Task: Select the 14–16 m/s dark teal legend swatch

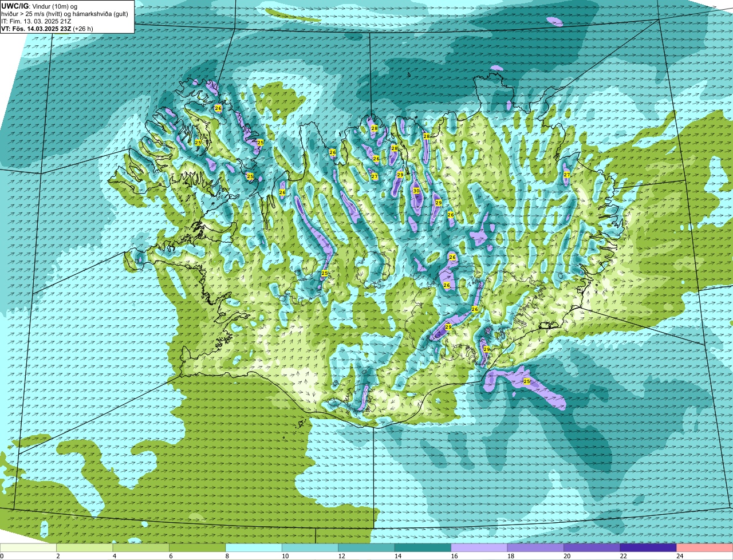Action: tap(423, 548)
